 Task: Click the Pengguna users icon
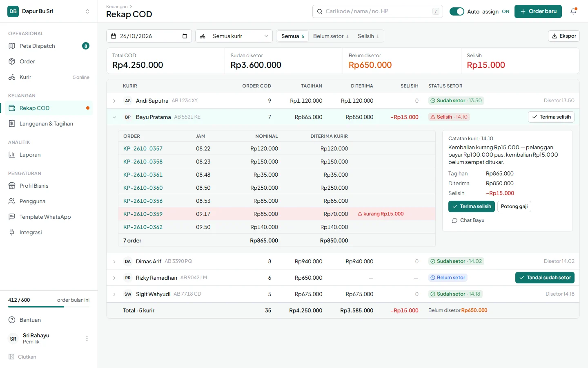pyautogui.click(x=12, y=201)
